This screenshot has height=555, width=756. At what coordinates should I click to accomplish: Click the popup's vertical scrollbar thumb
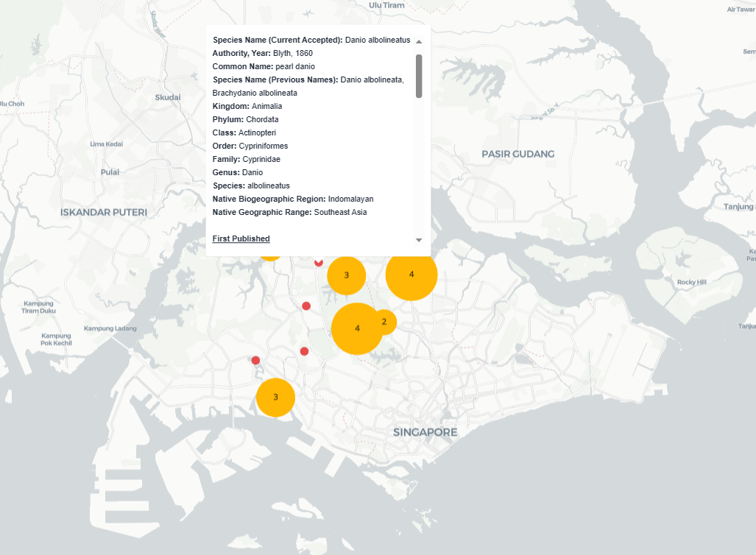pyautogui.click(x=419, y=75)
